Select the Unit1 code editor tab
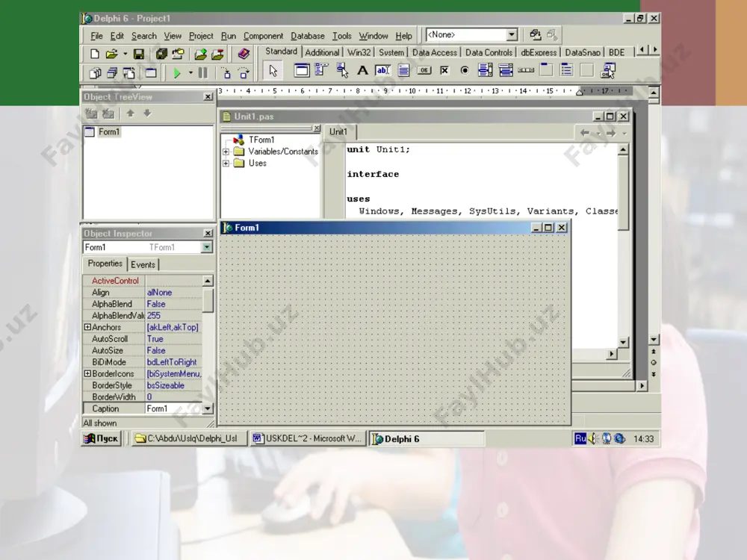Screen dimensions: 747x560 [338, 132]
